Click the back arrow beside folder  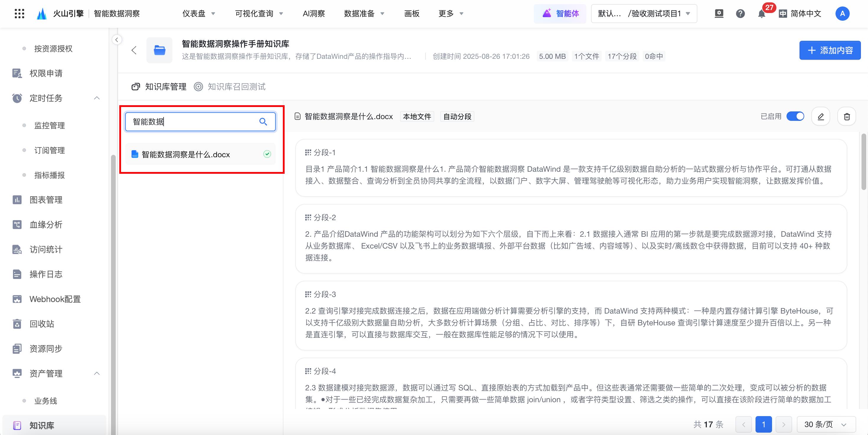(x=134, y=50)
